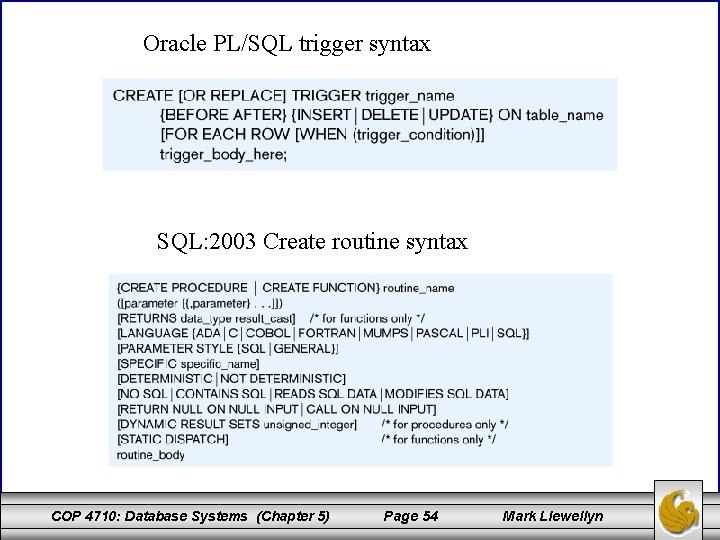Click the line starting '[NO SQL | CONTAINS SQL'

pyautogui.click(x=313, y=394)
